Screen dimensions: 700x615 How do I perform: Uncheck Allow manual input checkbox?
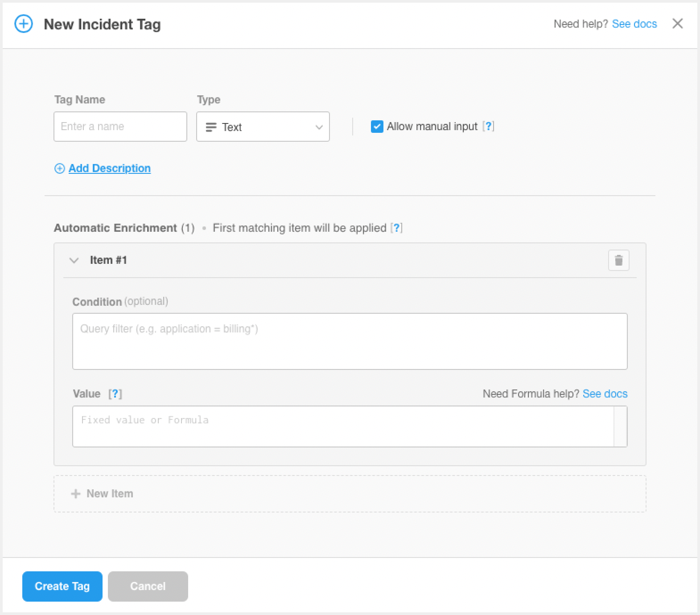pos(377,126)
